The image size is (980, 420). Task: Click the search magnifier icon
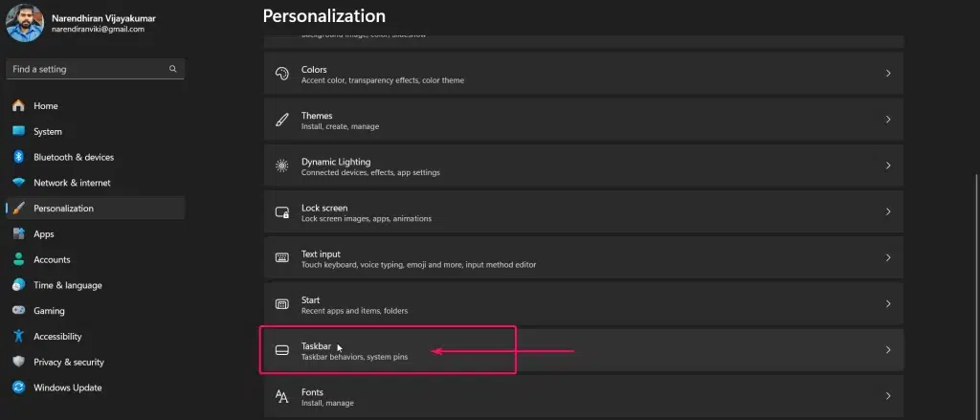172,69
